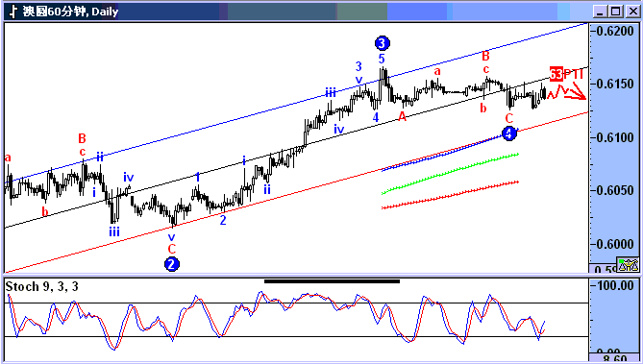Click the Stoch 9, 3, 3 indicator label
Viewport: 643px width, 364px height.
[x=42, y=286]
